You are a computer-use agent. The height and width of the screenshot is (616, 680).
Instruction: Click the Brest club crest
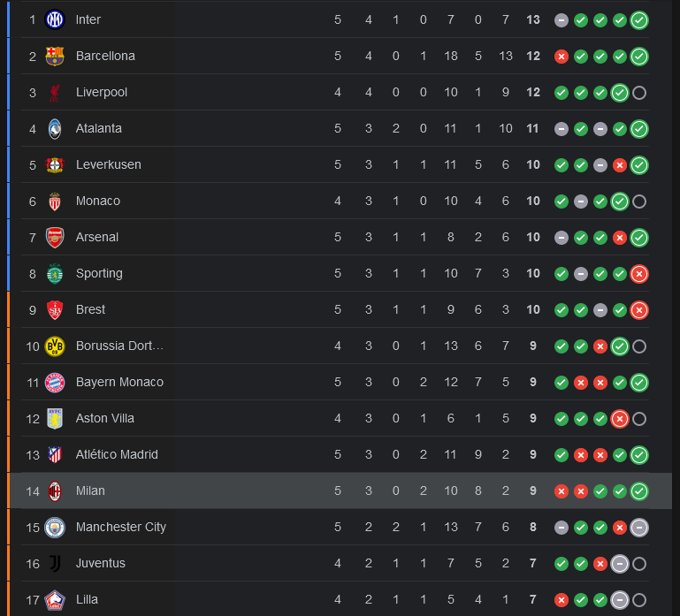55,309
